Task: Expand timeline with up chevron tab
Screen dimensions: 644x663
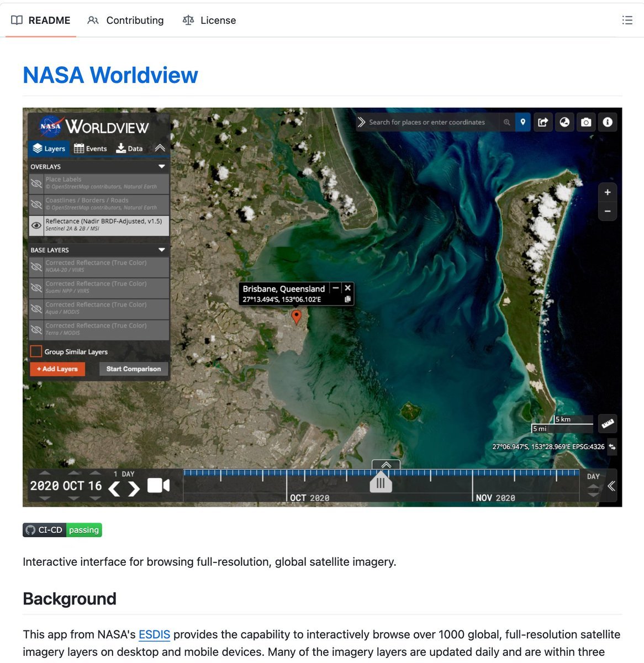Action: (386, 465)
